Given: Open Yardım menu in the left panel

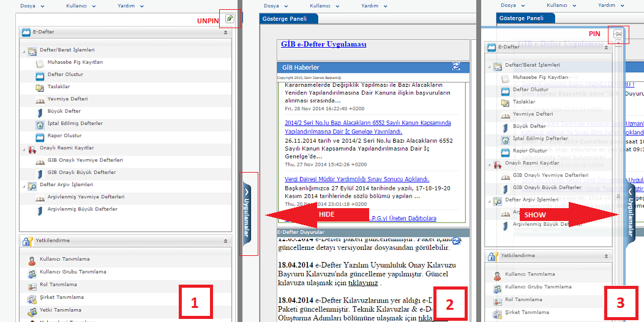Looking at the screenshot, I should pyautogui.click(x=130, y=6).
